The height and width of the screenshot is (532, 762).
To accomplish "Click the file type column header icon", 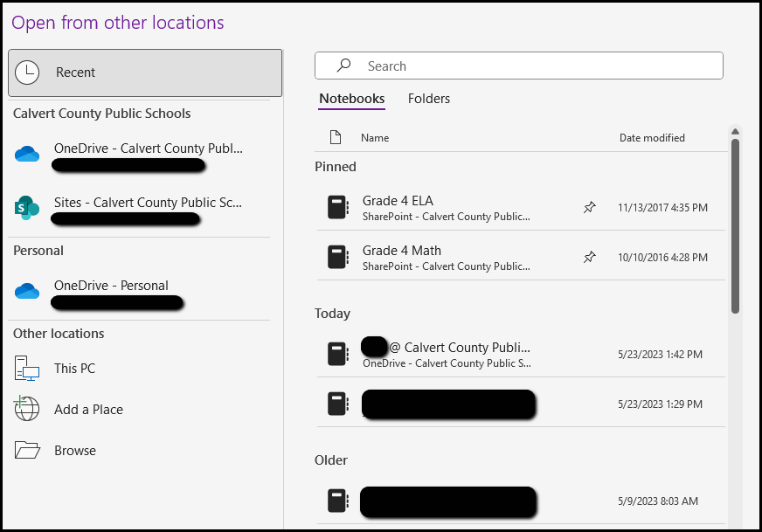I will [336, 137].
